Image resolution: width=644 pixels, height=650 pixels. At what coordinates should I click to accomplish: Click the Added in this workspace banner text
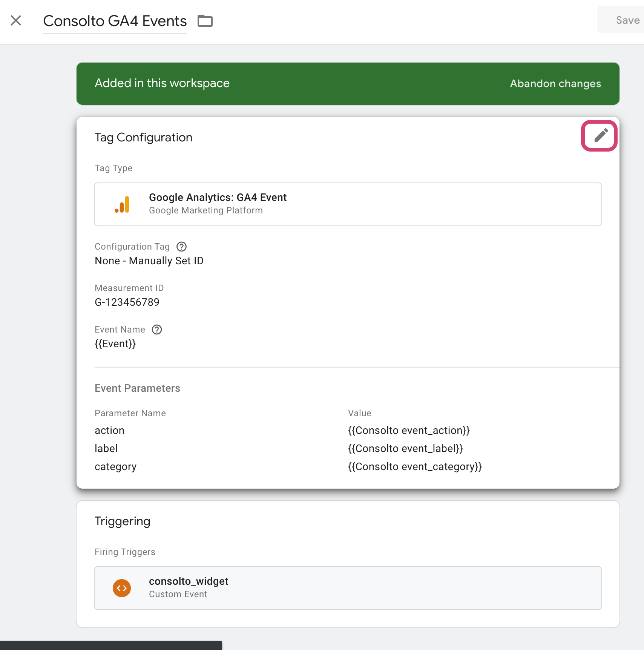coord(162,83)
